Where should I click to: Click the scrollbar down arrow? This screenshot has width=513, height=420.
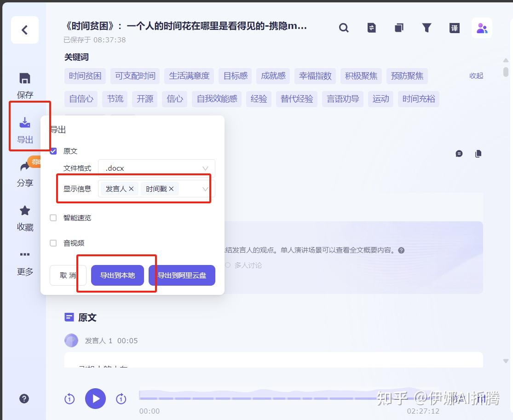click(x=506, y=361)
